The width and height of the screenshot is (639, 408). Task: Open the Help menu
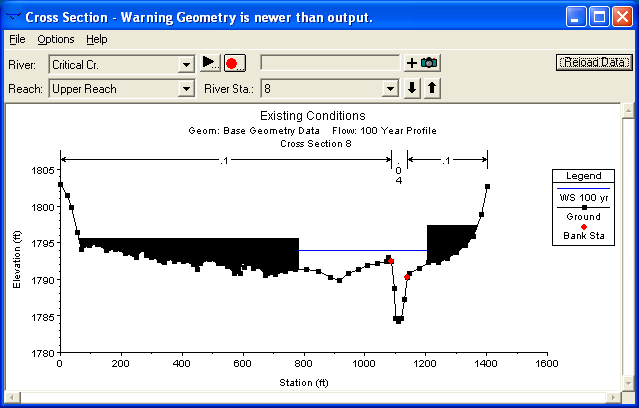click(96, 39)
